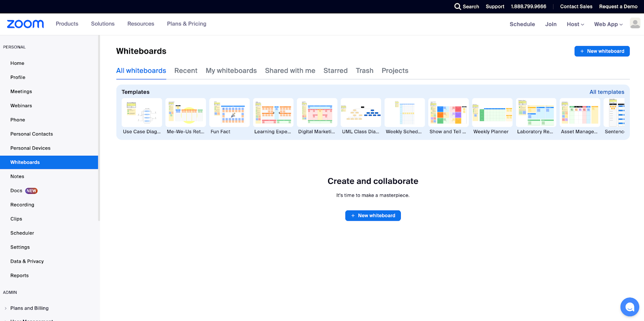Select the Digital Marketing template

[317, 117]
